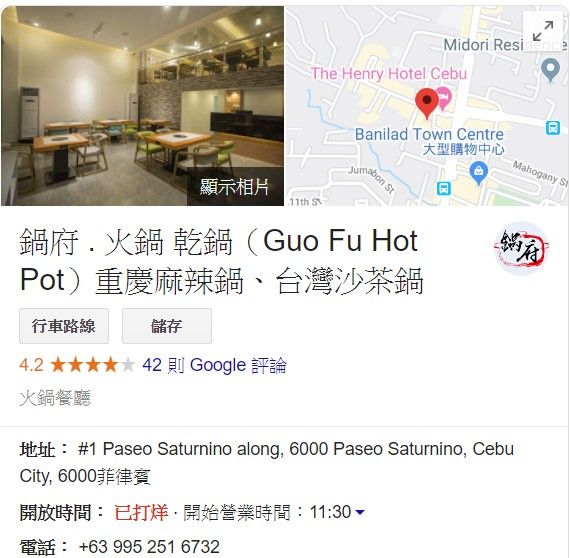
Task: Click the teal place marker under Midori Residence
Action: tap(550, 70)
